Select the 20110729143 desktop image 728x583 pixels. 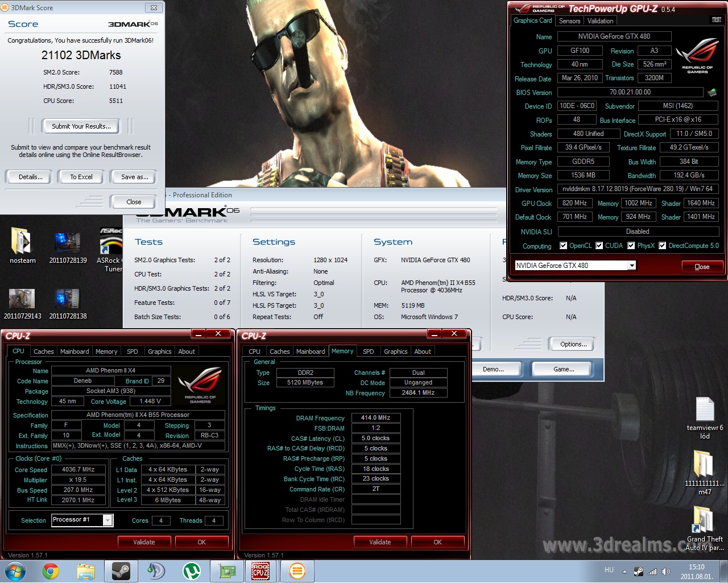[x=22, y=304]
